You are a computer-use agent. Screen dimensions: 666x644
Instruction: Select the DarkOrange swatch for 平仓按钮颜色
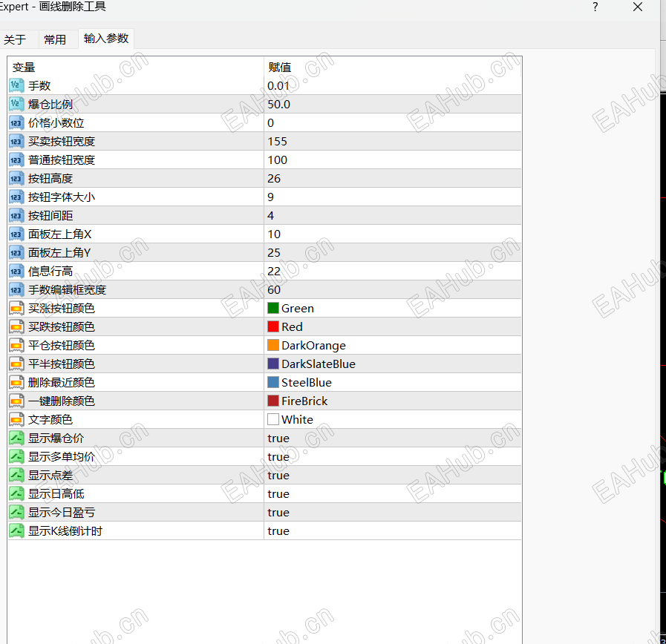[x=273, y=346]
